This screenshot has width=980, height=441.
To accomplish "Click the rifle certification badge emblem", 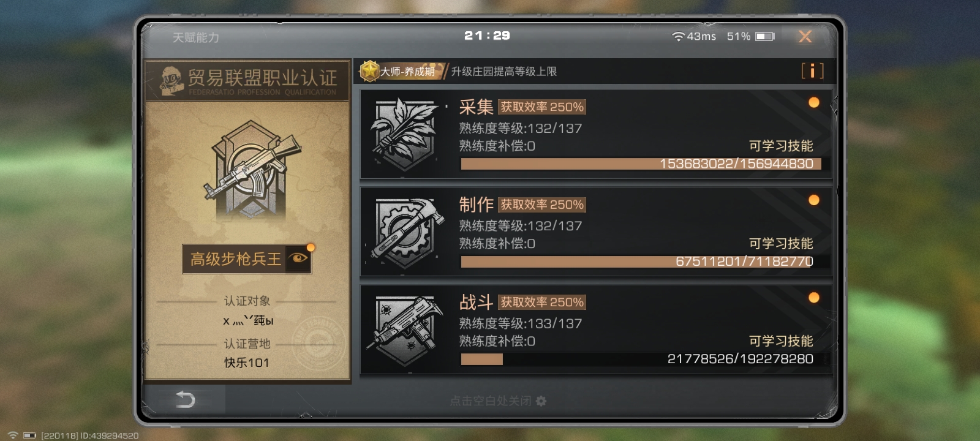I will tap(251, 170).
